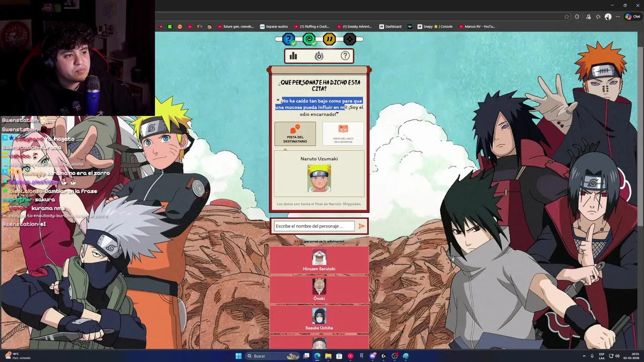Click the Pista del Arco hint button
This screenshot has width=644, height=362.
[343, 134]
